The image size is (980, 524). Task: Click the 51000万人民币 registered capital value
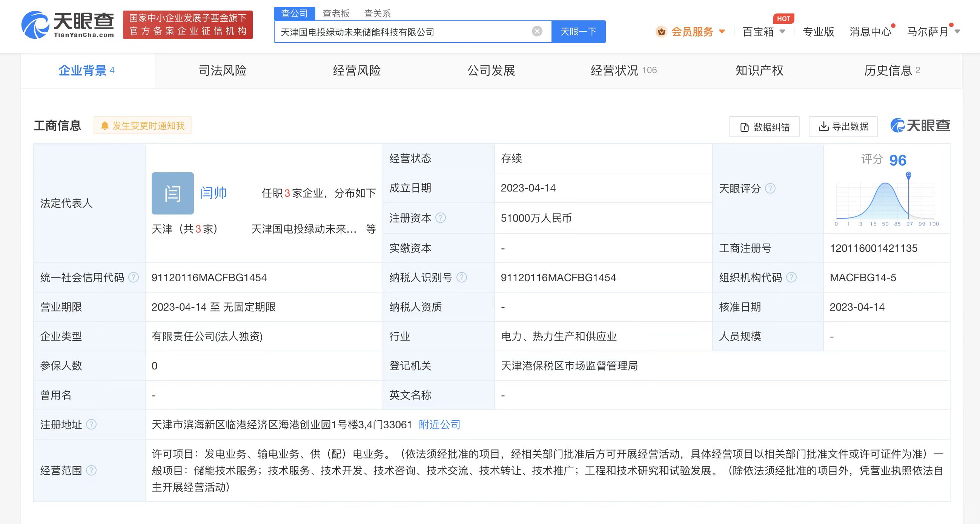tap(536, 218)
